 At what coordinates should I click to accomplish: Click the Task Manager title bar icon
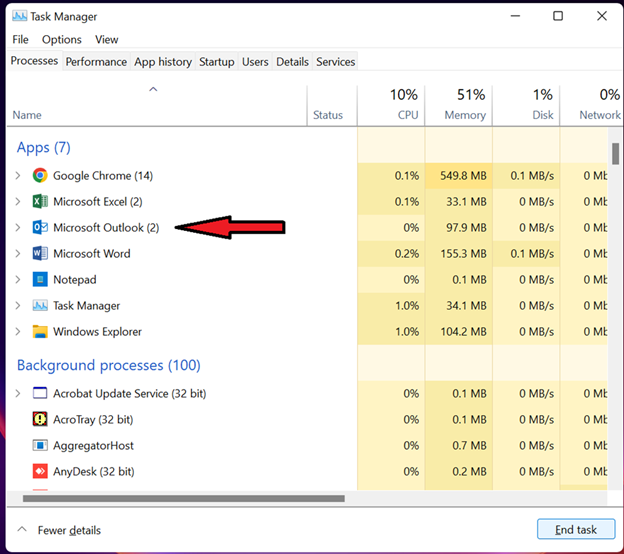(x=19, y=16)
